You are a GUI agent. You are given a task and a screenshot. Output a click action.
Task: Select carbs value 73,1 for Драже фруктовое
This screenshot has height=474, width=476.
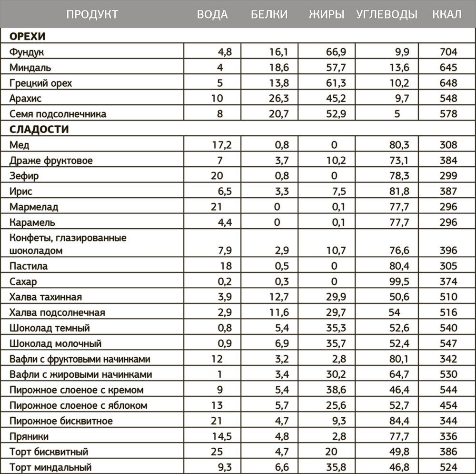[399, 161]
